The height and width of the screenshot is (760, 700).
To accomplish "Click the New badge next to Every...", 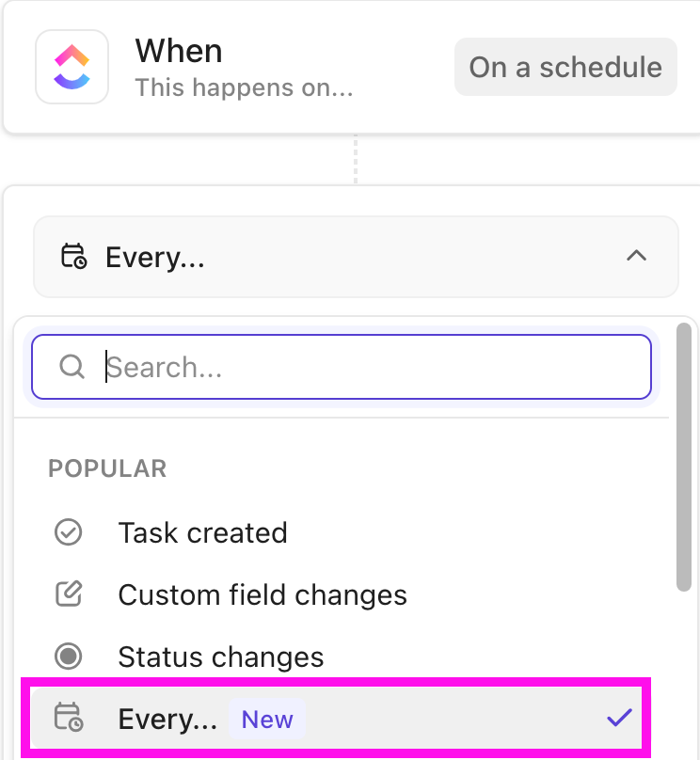I will coord(267,720).
